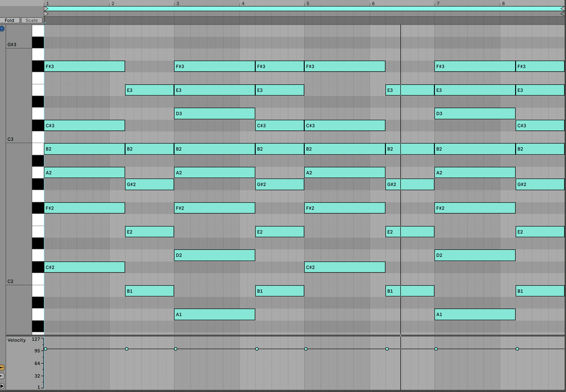Select the A2 note starting at bar 1
Viewport: 566px width, 392px height.
coord(85,173)
